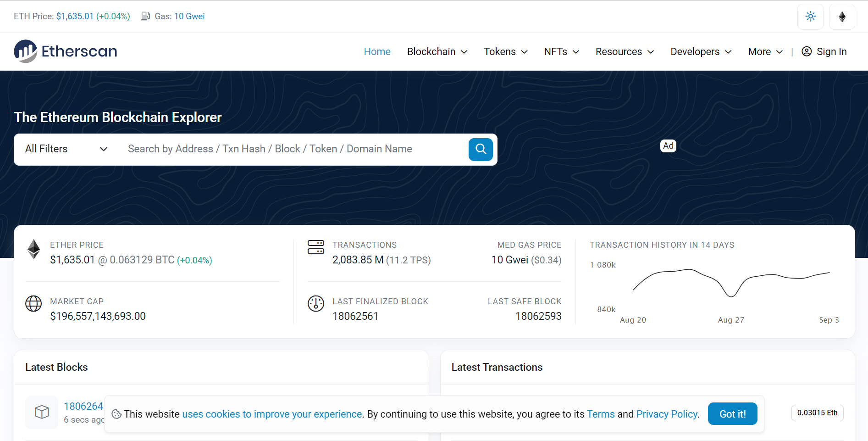Toggle the light/dark theme sun icon
Screen dimensions: 868x441
pyautogui.click(x=811, y=17)
